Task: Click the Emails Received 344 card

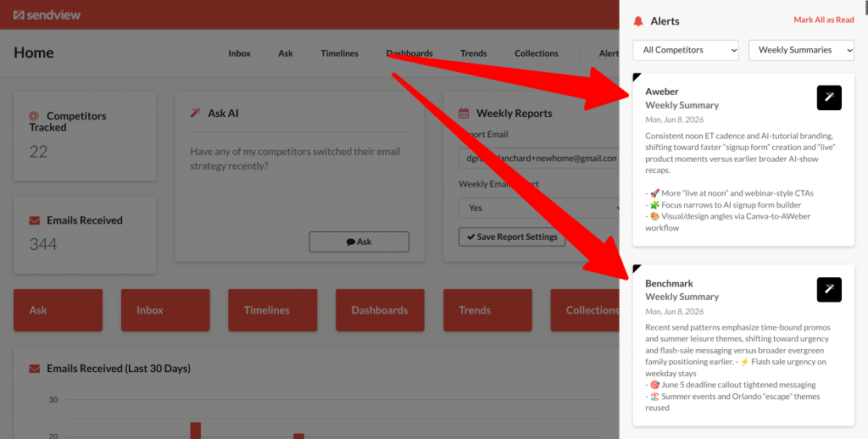Action: click(x=85, y=236)
